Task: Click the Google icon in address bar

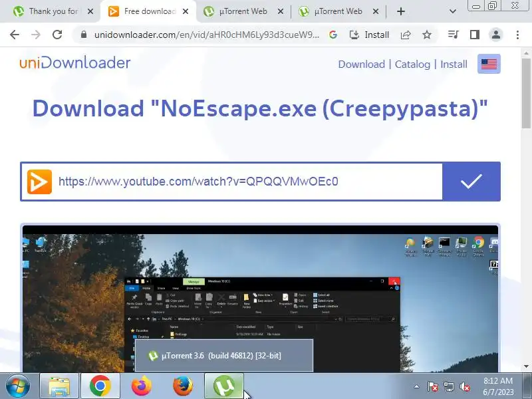Action: click(x=333, y=35)
